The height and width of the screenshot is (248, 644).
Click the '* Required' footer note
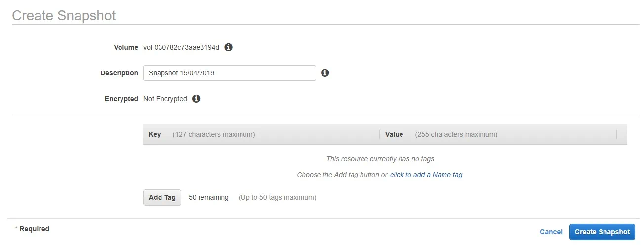[x=32, y=229]
